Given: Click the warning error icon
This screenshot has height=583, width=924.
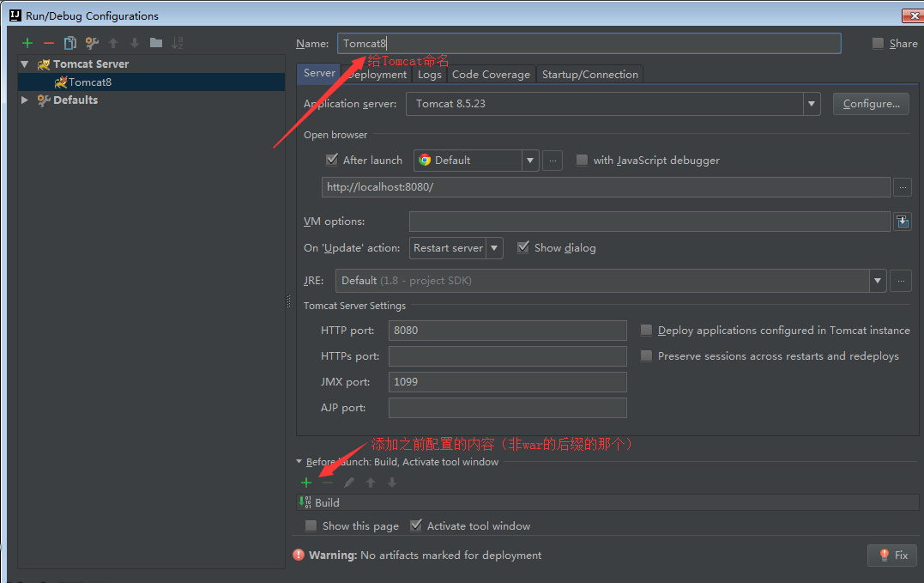Looking at the screenshot, I should (299, 555).
